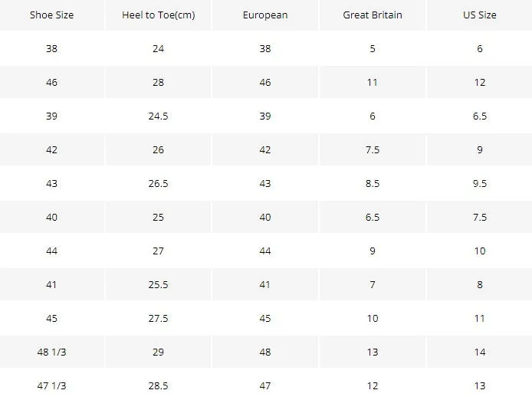Image resolution: width=532 pixels, height=400 pixels.
Task: Select the 7.5 Great Britain cell
Action: [373, 149]
